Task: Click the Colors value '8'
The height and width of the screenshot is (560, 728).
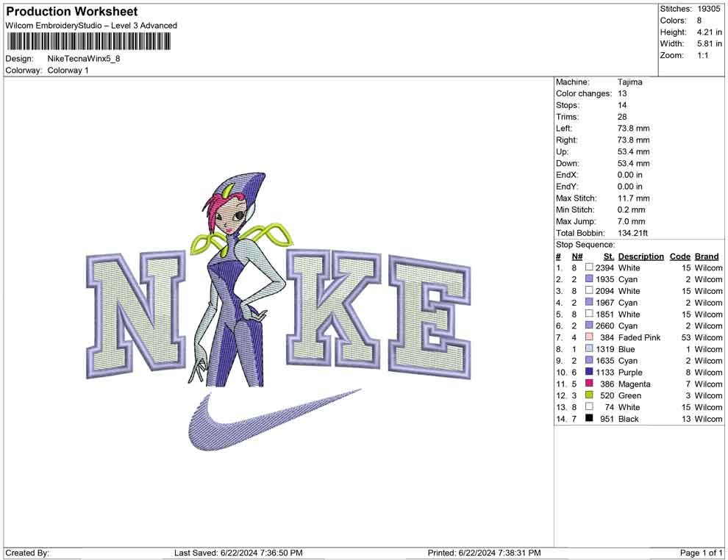Action: tap(699, 21)
